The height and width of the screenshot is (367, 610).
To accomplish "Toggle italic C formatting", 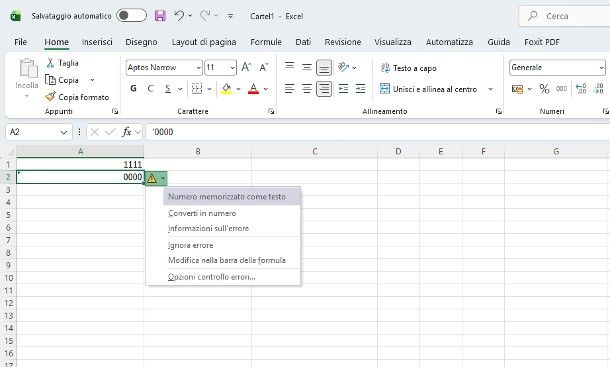I will tap(151, 89).
